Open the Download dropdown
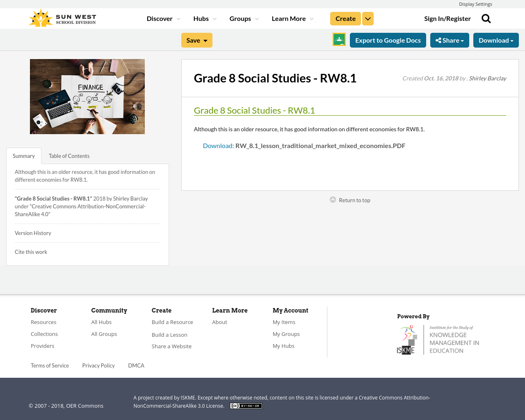Screen dimensions: 525x420 click(496, 39)
